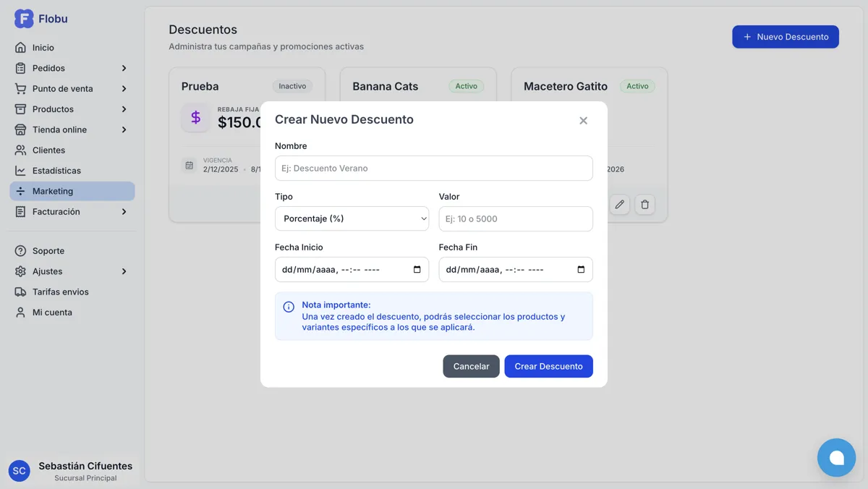
Task: Click the purple dollar icon on Prueba card
Action: tap(195, 117)
